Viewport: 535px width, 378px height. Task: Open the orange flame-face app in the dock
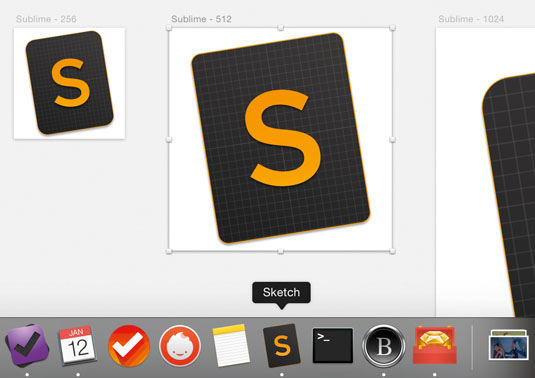point(180,346)
